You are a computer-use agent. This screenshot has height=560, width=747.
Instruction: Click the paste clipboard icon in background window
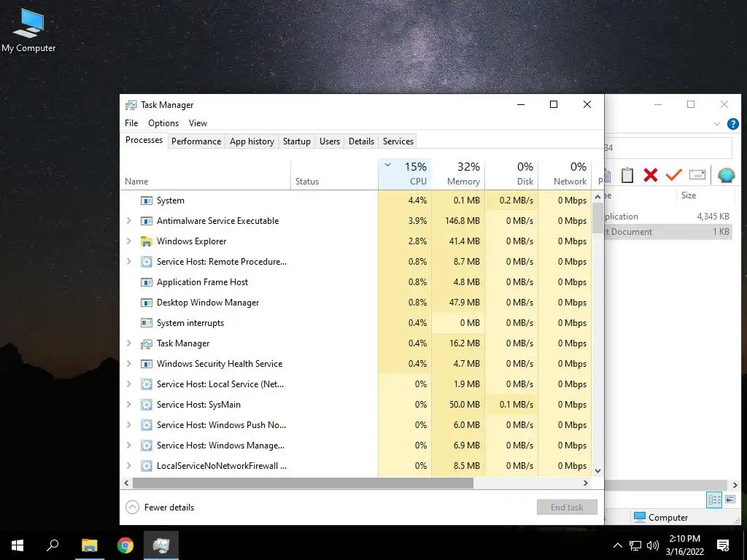(x=627, y=175)
